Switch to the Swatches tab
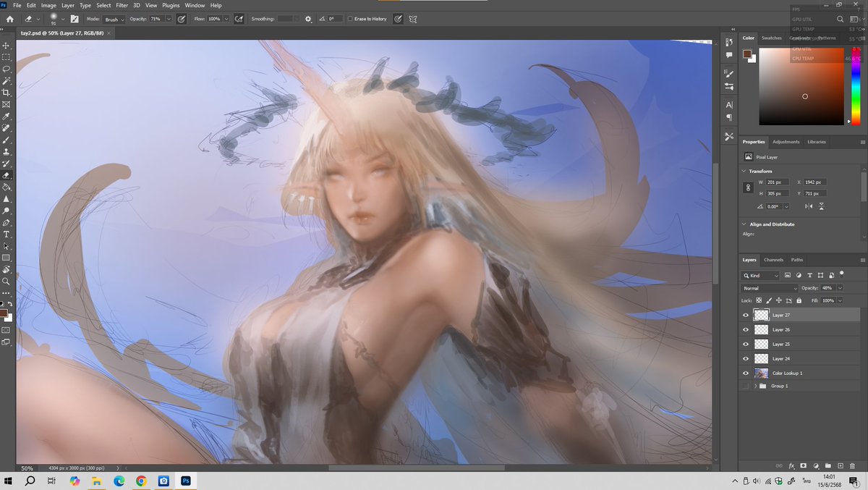The width and height of the screenshot is (868, 490). click(x=771, y=38)
